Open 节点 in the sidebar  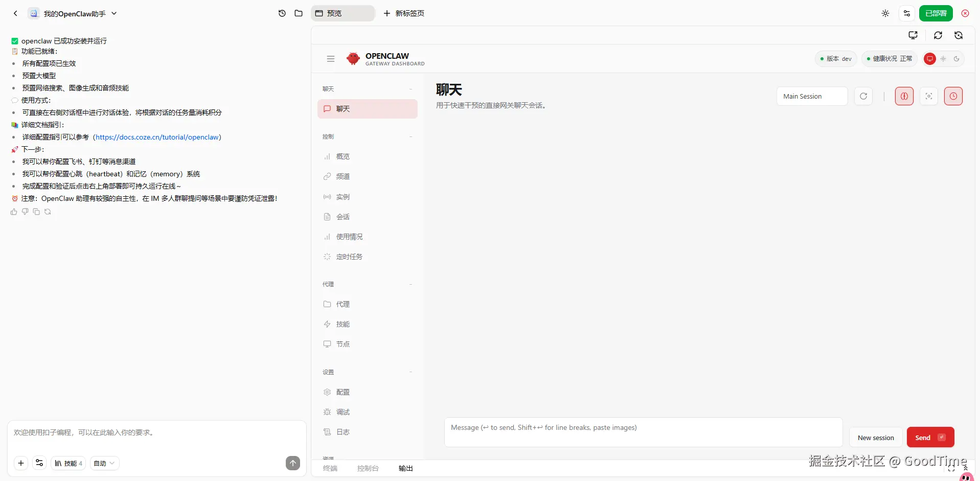tap(368, 344)
